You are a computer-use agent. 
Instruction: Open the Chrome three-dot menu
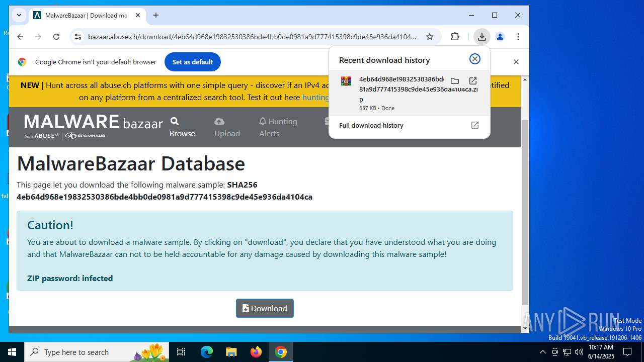518,37
